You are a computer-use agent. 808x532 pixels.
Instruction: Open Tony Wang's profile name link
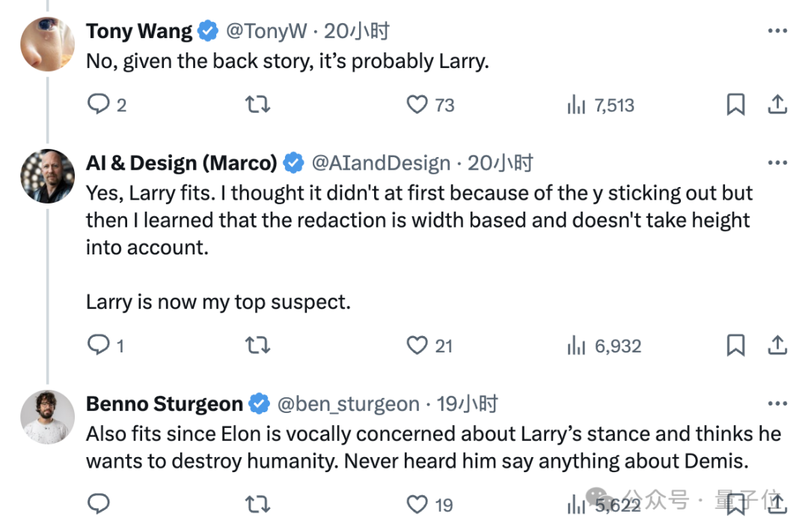pyautogui.click(x=139, y=31)
